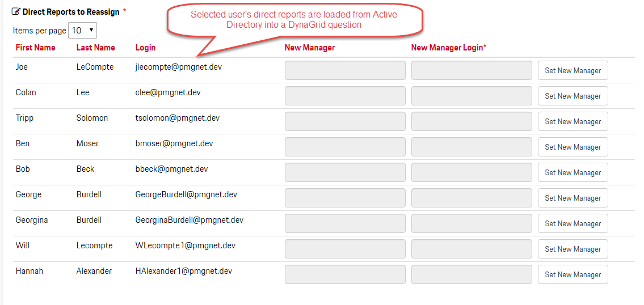Viewport: 644px width, 305px height.
Task: Select the jlecompte@pmgnet.dev login cell
Action: (179, 67)
